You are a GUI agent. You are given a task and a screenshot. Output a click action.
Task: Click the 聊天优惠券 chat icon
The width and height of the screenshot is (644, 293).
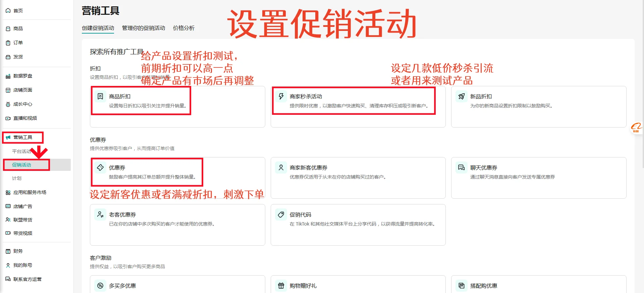pos(462,167)
